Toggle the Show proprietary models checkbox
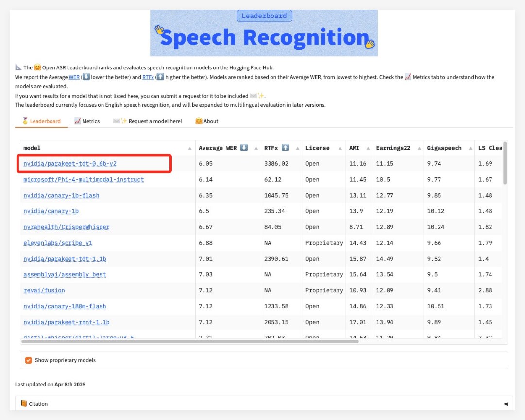Viewport: 525px width, 420px height. tap(29, 360)
